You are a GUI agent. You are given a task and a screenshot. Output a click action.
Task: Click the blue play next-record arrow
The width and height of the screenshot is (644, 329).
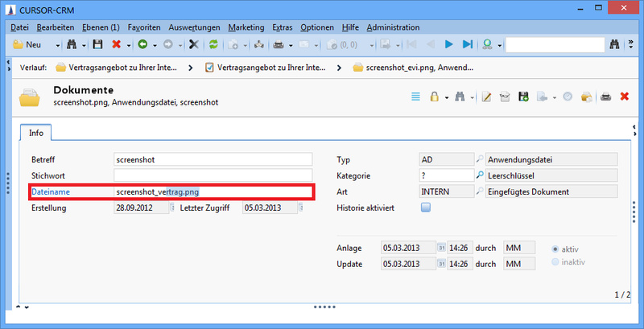pos(449,45)
